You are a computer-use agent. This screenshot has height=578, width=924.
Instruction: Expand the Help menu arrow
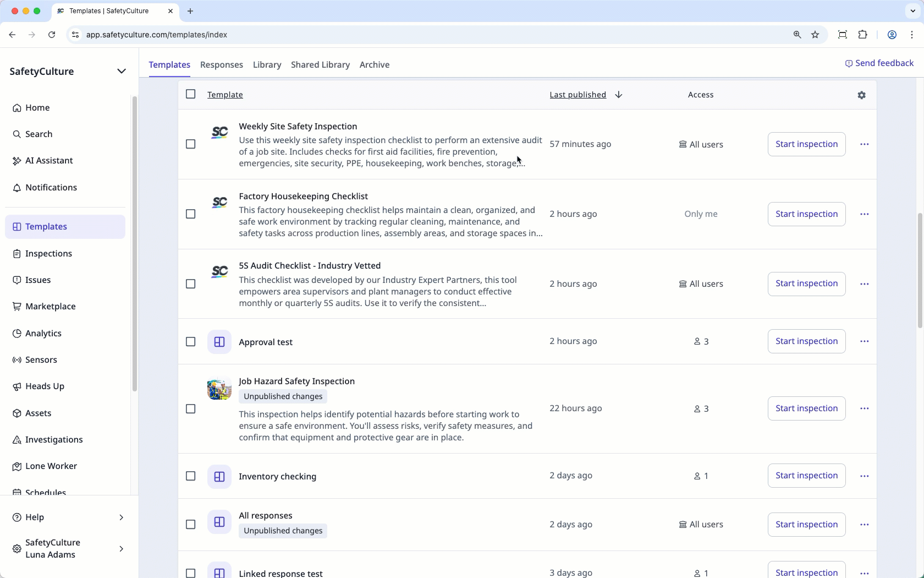tap(121, 517)
